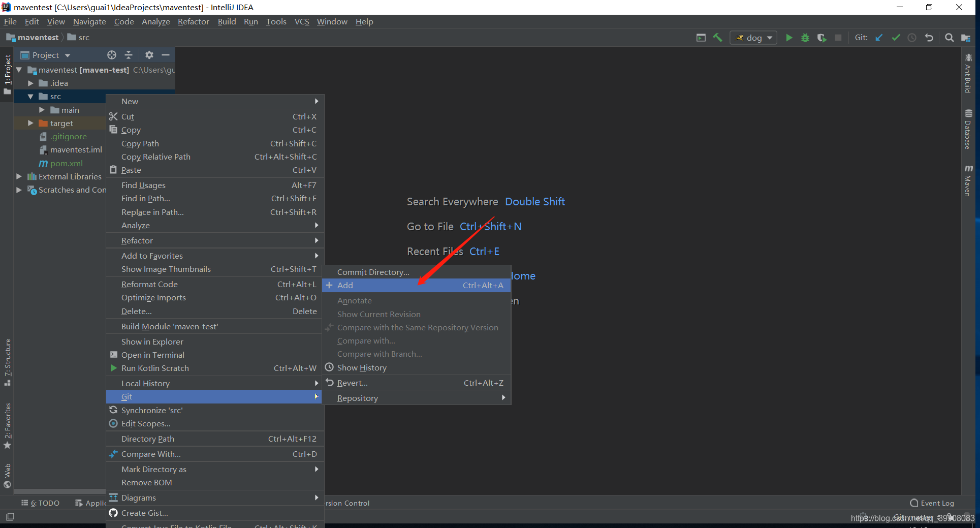Select maventest.iml in project tree

71,149
